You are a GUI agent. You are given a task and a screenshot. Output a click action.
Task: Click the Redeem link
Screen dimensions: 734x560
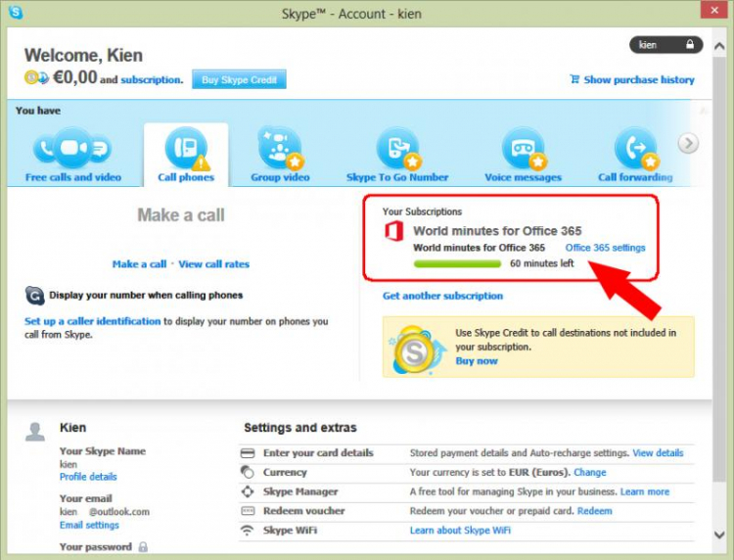coord(594,511)
